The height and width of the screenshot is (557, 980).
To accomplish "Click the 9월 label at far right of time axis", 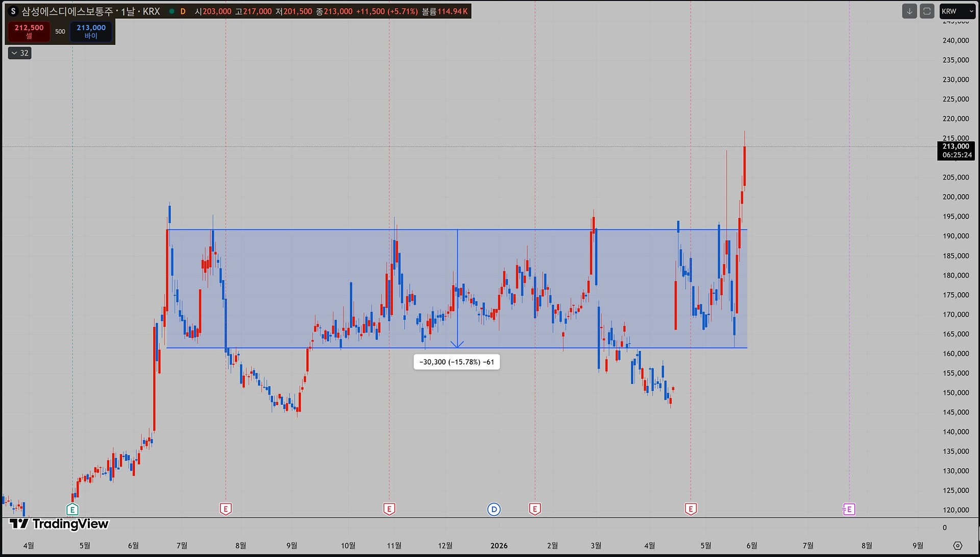I will point(918,545).
